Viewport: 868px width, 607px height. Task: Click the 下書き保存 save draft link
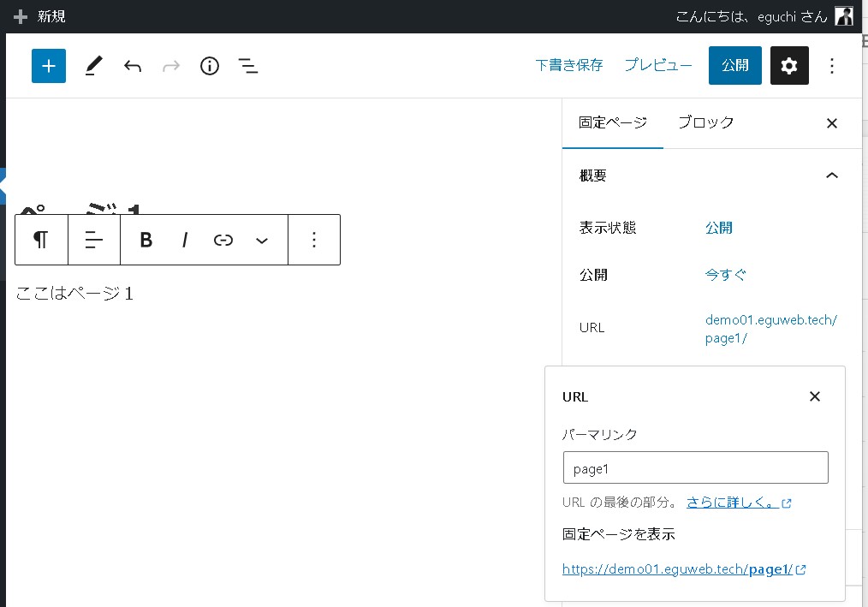click(x=568, y=66)
